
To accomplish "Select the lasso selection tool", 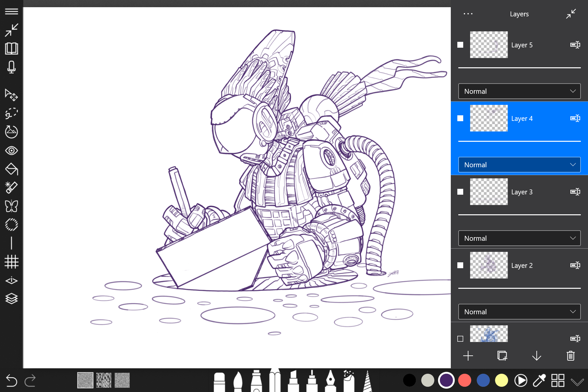I will (11, 113).
